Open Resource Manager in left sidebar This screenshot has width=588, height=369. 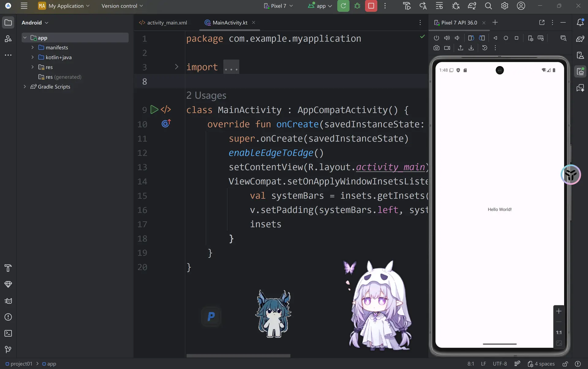[x=8, y=39]
